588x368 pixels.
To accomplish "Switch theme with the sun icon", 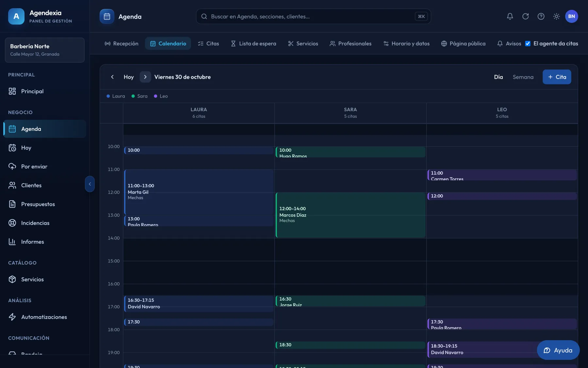I will pos(556,16).
